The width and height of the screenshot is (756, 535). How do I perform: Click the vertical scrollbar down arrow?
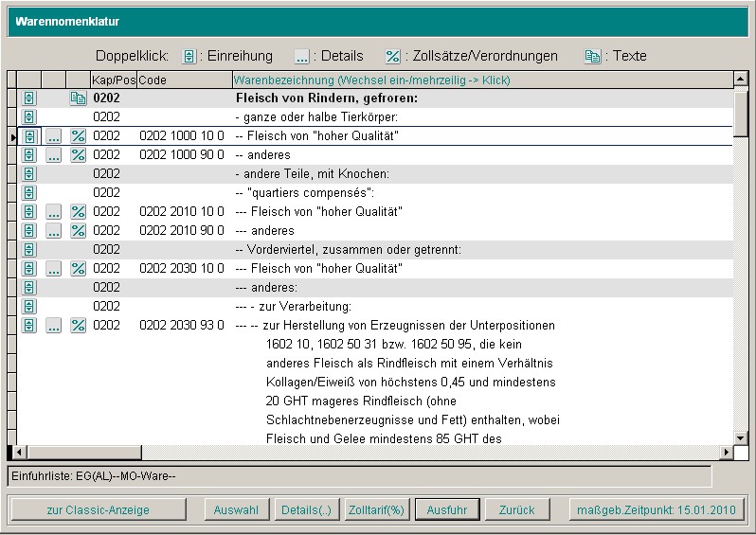coord(741,437)
